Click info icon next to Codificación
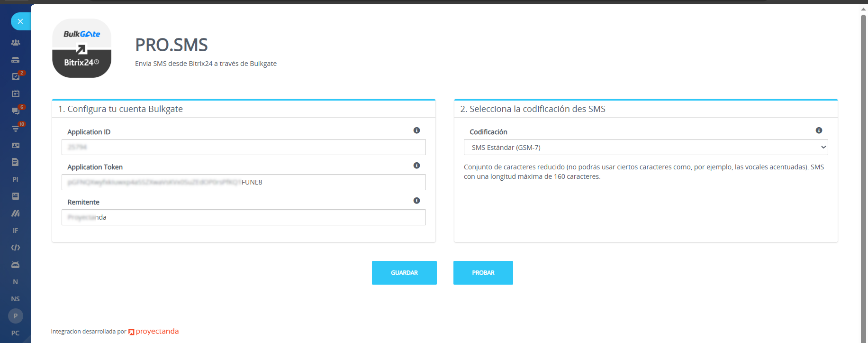Viewport: 868px width, 343px height. click(819, 130)
